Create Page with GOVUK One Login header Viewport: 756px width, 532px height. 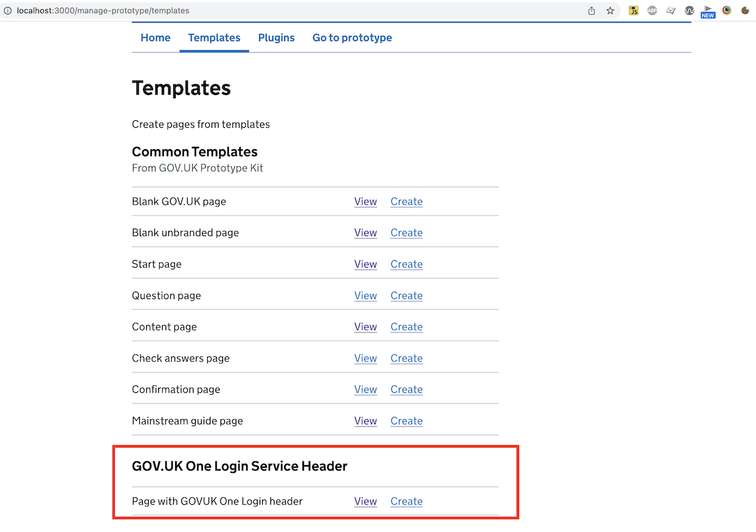(x=406, y=501)
